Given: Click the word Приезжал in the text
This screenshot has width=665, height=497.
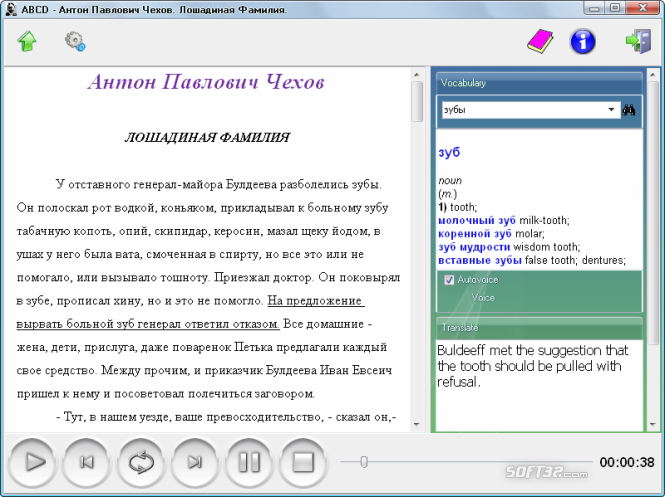Looking at the screenshot, I should (240, 278).
